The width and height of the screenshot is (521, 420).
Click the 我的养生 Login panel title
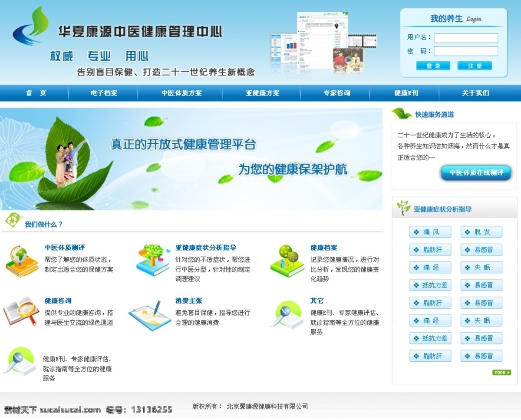click(455, 19)
